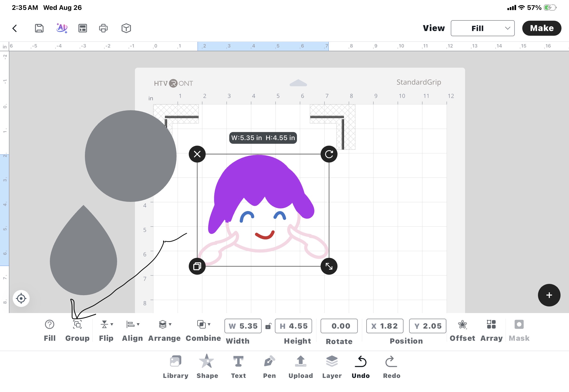
Task: Open the 3D cube preview icon
Action: pyautogui.click(x=126, y=28)
